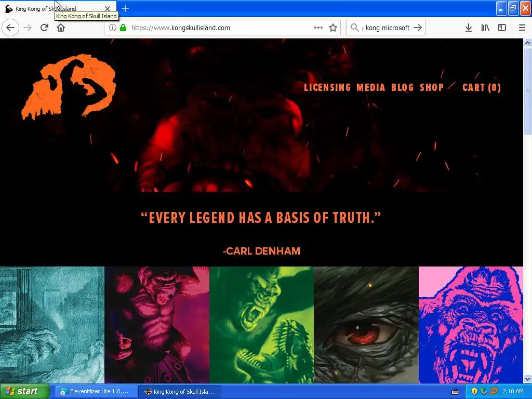Select King Kong of Skull Island taskbar button
This screenshot has height=399, width=532.
point(180,392)
